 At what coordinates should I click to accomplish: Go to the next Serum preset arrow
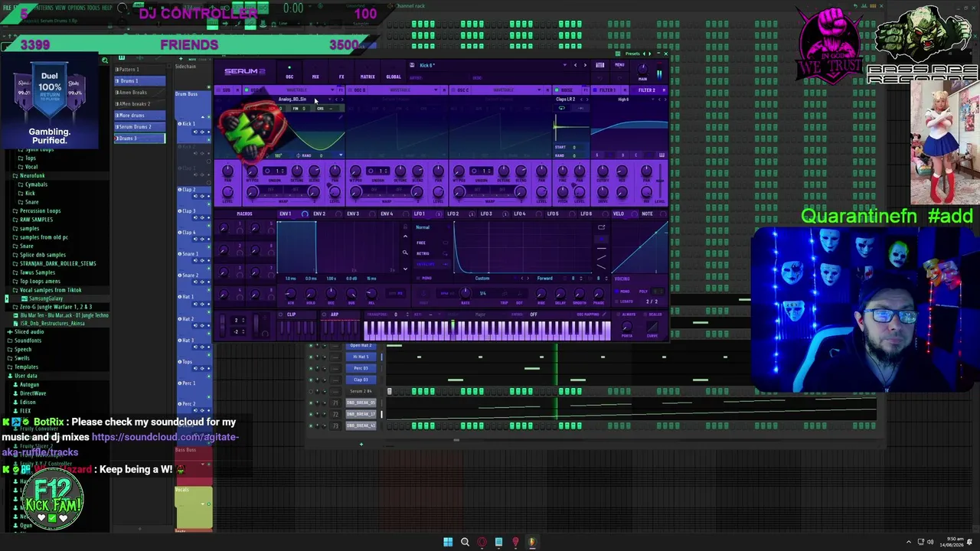coord(585,65)
